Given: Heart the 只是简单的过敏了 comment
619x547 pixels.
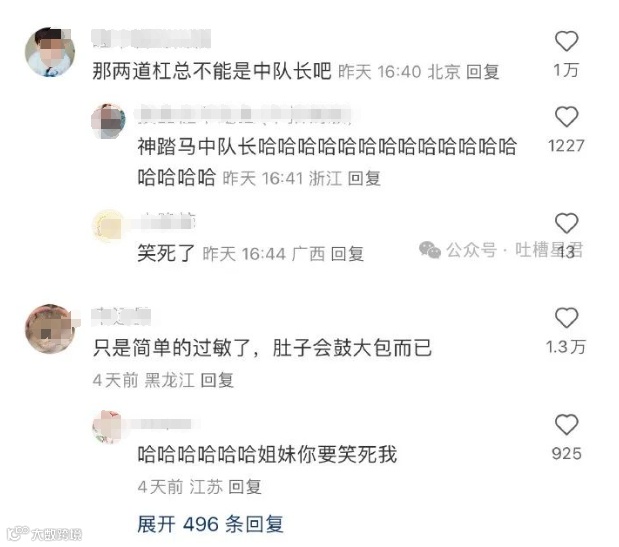Looking at the screenshot, I should pos(566,318).
